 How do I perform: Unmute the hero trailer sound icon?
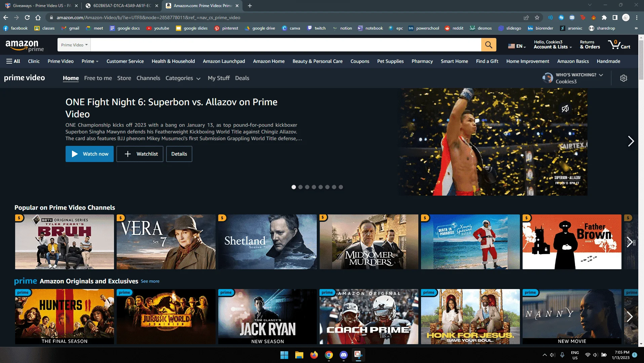pyautogui.click(x=565, y=109)
